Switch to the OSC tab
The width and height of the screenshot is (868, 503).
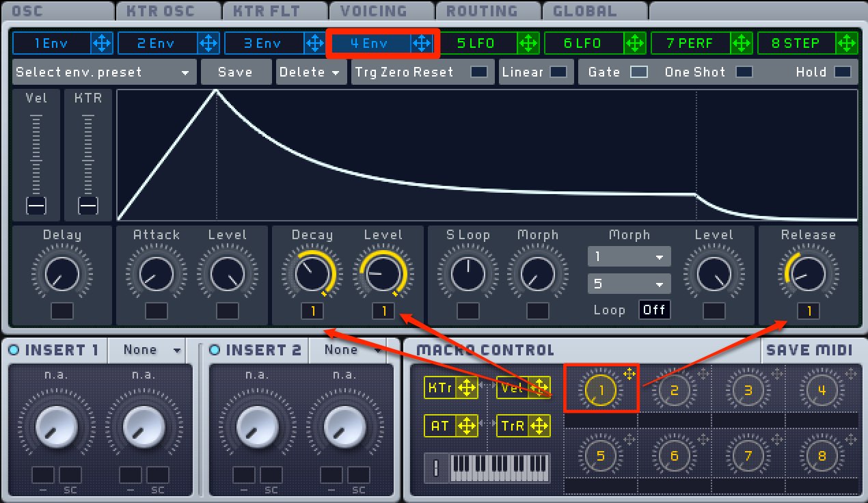[x=57, y=11]
